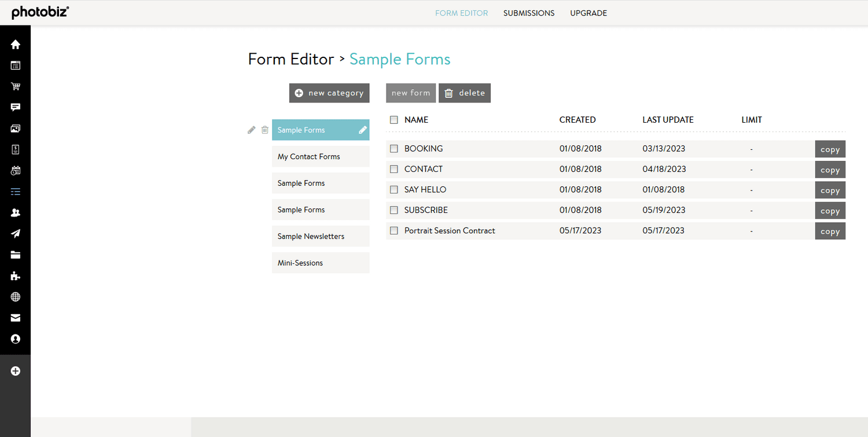Toggle the select-all checkbox beside NAME

coord(394,120)
